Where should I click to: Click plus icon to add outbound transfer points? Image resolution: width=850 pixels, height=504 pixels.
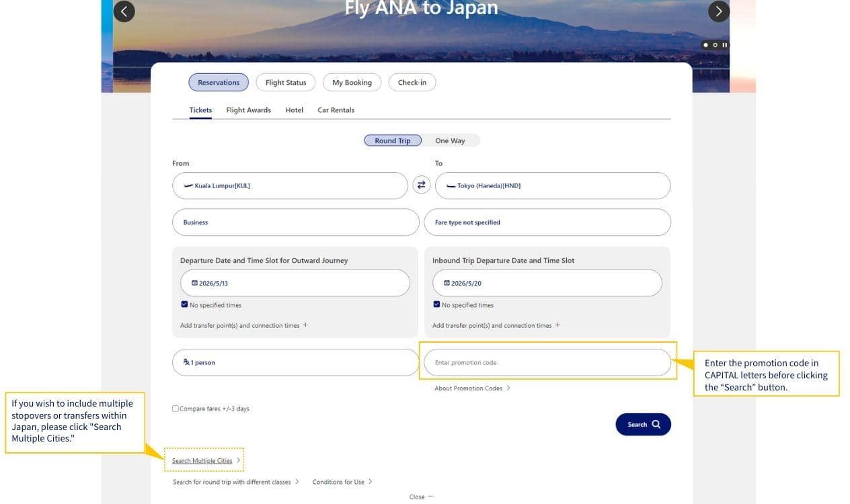[x=305, y=325]
